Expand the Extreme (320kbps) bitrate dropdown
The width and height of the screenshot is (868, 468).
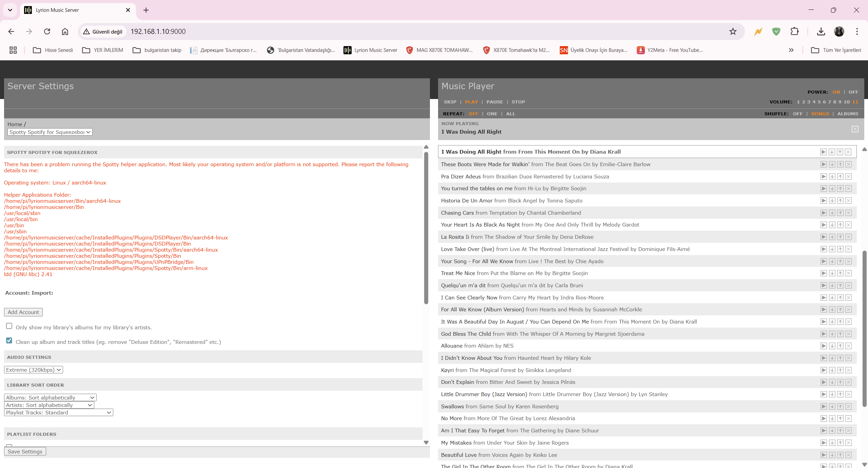34,370
